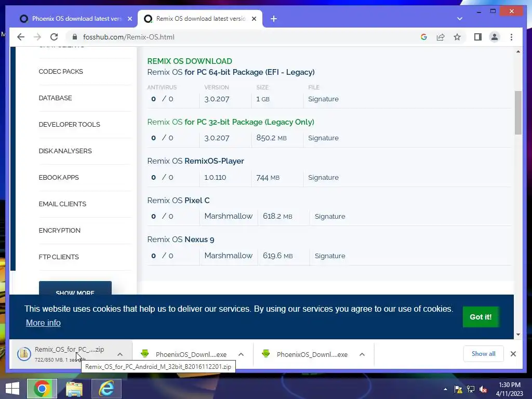
Task: Click the SHOW MORE button
Action: [75, 288]
